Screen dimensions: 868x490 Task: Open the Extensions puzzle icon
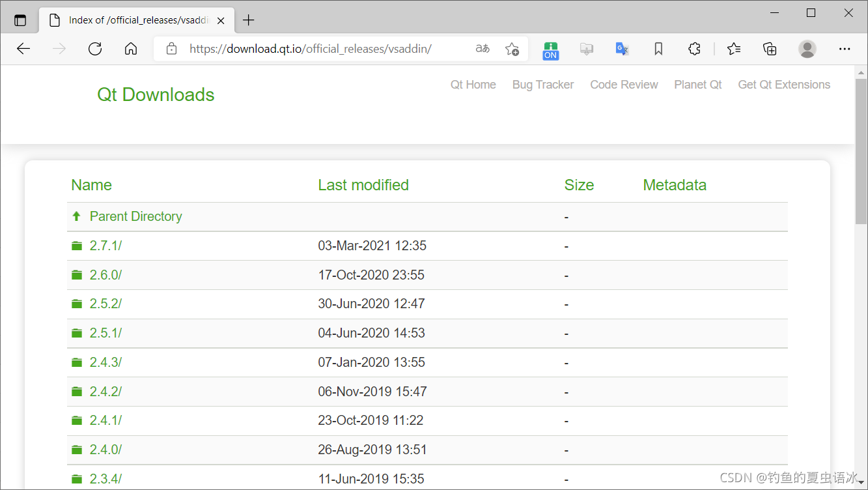pos(694,49)
